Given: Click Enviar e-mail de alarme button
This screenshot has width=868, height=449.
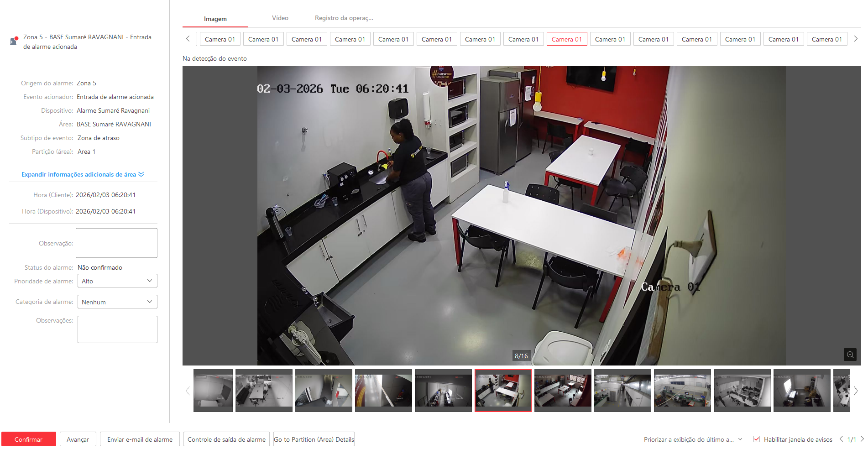Looking at the screenshot, I should point(140,439).
